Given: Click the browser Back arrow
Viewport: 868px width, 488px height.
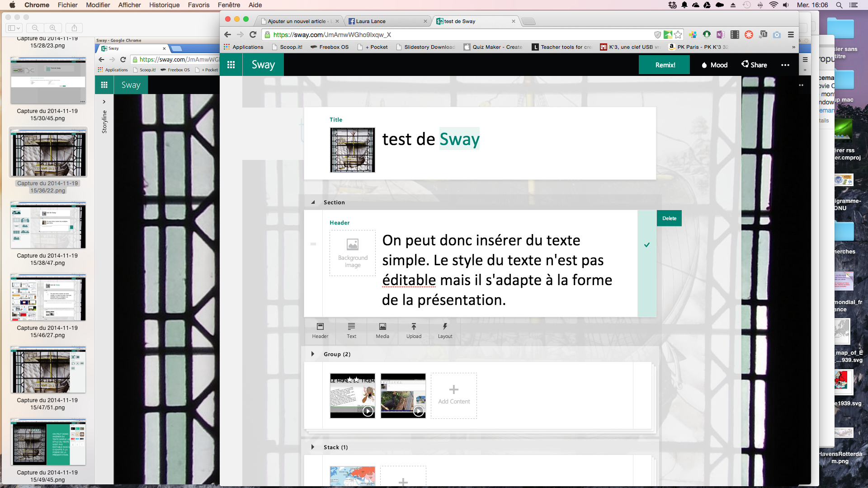Looking at the screenshot, I should click(x=227, y=35).
